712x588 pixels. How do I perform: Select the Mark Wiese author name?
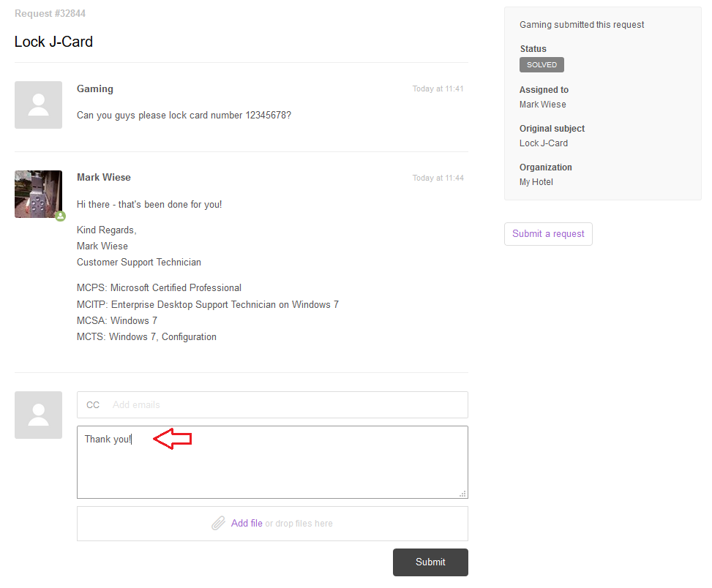(103, 178)
